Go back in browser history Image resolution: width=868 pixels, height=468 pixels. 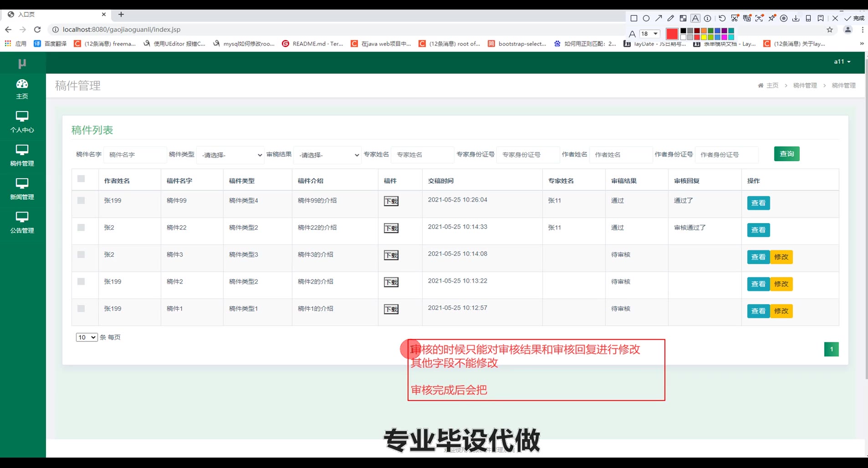8,30
